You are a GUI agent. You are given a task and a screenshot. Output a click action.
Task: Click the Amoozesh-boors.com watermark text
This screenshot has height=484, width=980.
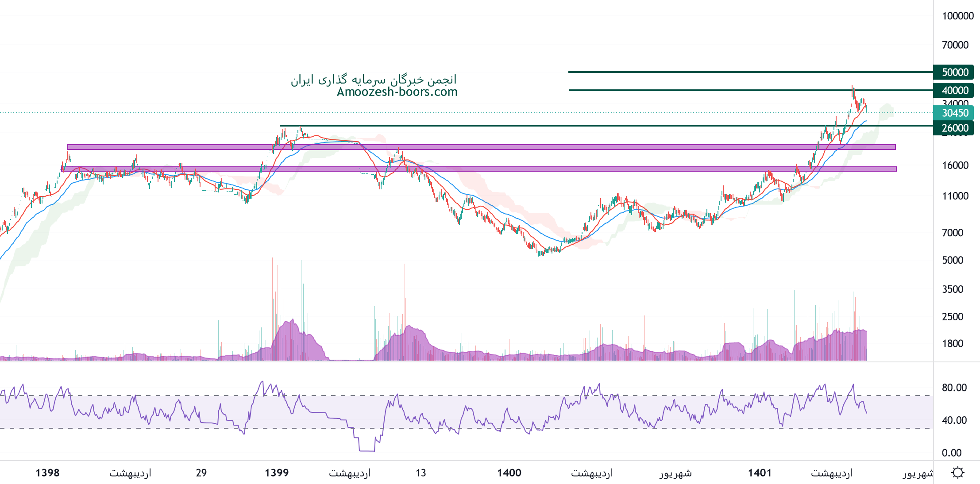tap(397, 92)
